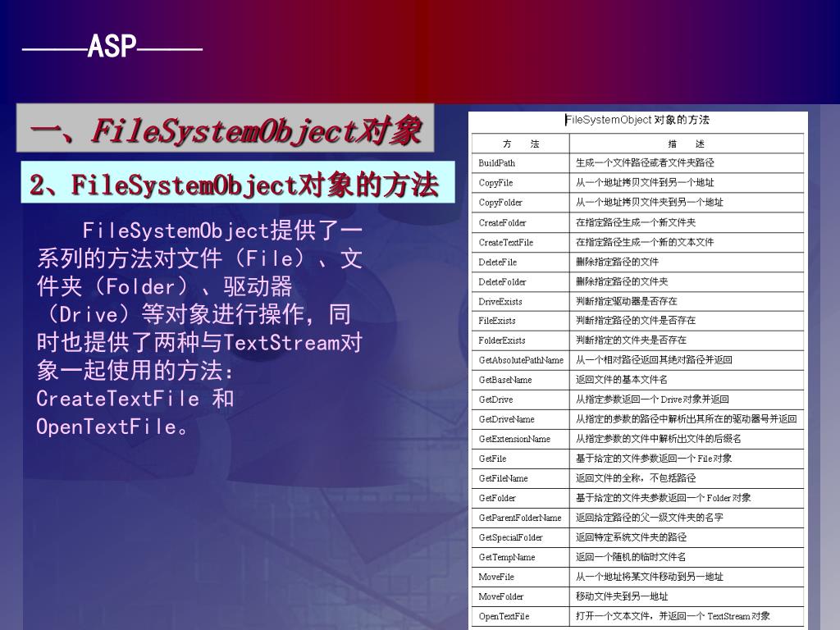Click description '生成一个文件路径或者文件夹路径'
Image resolution: width=840 pixels, height=630 pixels.
point(645,163)
